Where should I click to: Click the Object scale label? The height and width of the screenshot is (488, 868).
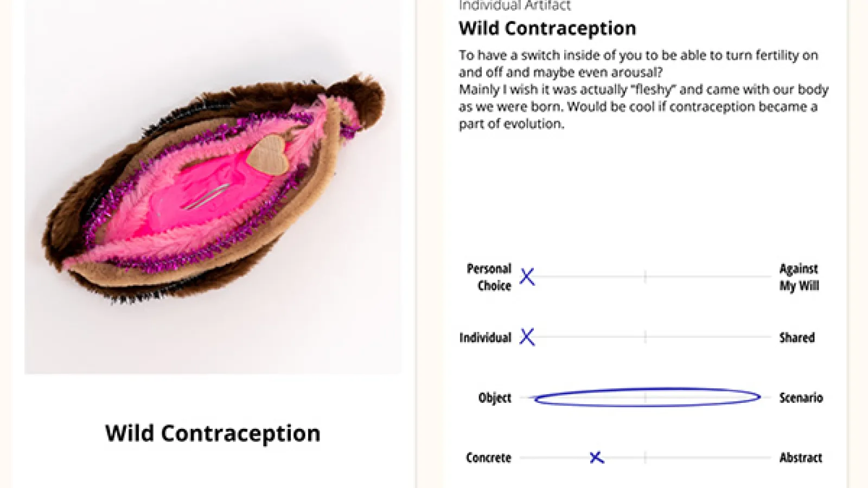(495, 398)
